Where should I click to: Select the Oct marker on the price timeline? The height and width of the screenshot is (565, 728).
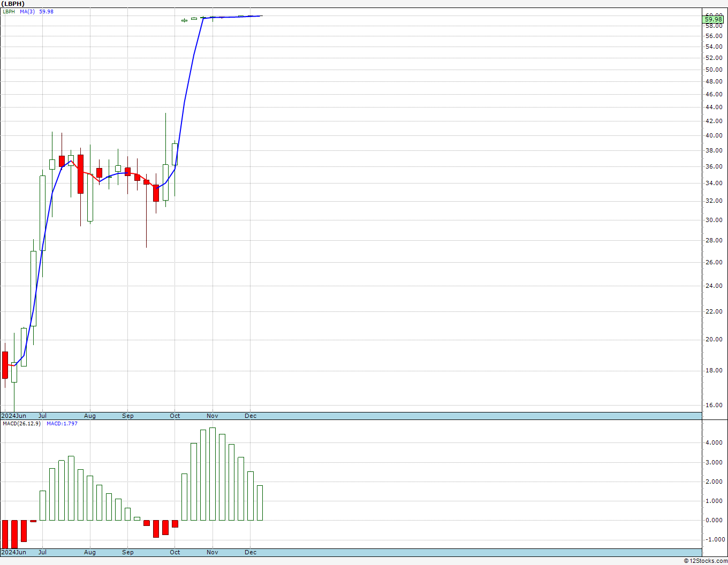(175, 416)
